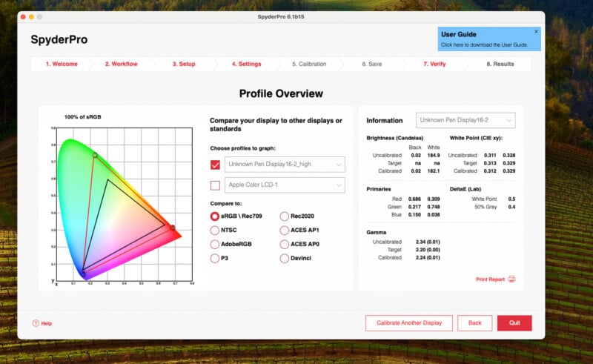Open the Information display selector dropdown
Screen dimensions: 593x364
[x=466, y=120]
